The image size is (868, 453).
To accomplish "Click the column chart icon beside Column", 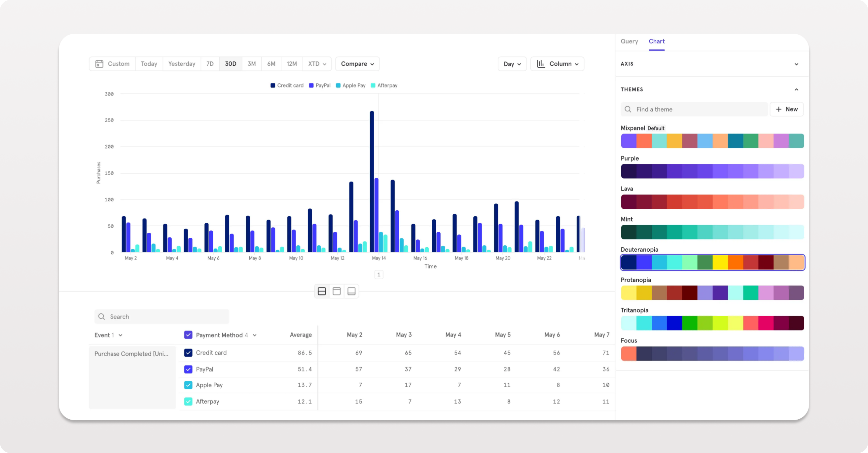I will (541, 64).
